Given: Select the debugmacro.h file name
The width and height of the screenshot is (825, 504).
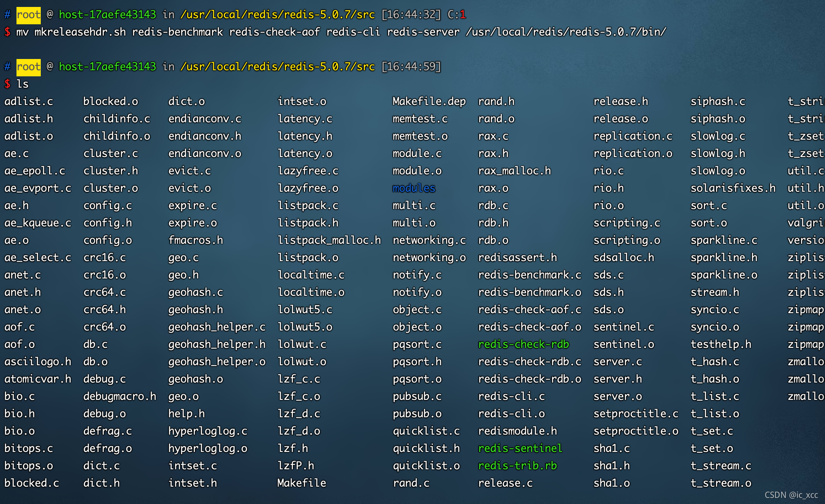Looking at the screenshot, I should pyautogui.click(x=120, y=396).
